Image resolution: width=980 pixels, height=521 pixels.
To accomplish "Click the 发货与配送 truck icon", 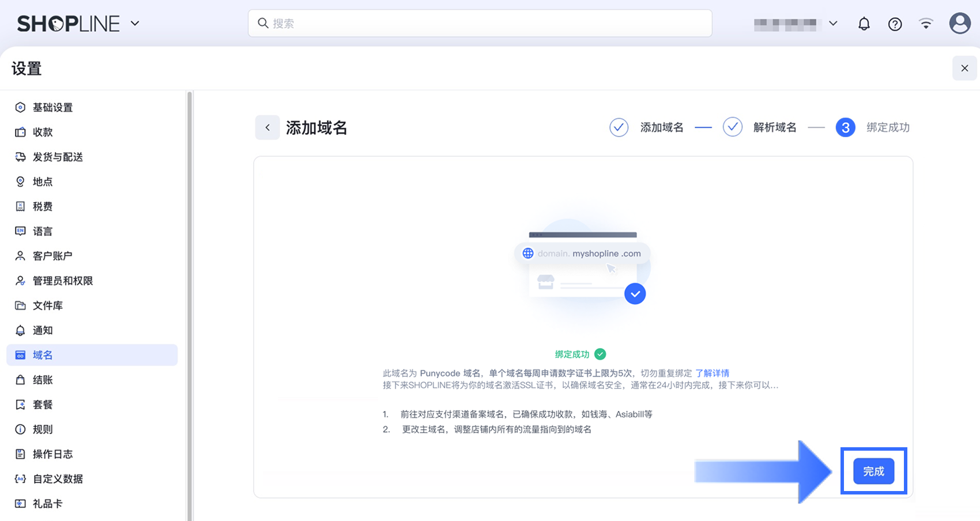I will (x=20, y=157).
